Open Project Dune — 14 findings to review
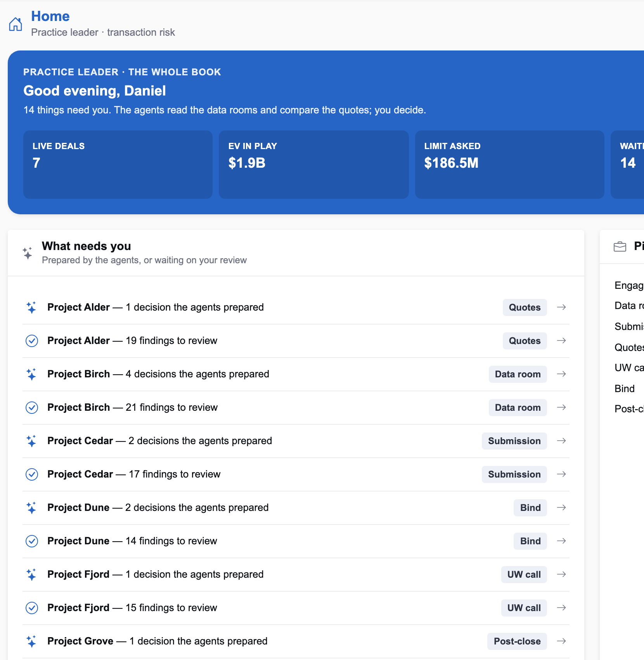The image size is (644, 660). coord(296,541)
